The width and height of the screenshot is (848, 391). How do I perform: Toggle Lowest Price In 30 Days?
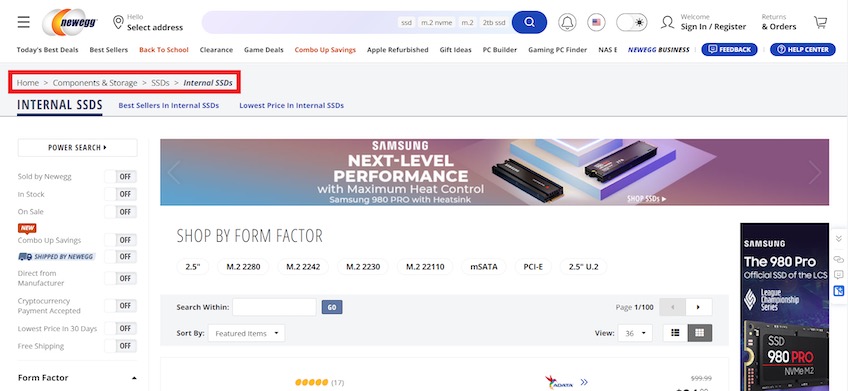tap(121, 328)
